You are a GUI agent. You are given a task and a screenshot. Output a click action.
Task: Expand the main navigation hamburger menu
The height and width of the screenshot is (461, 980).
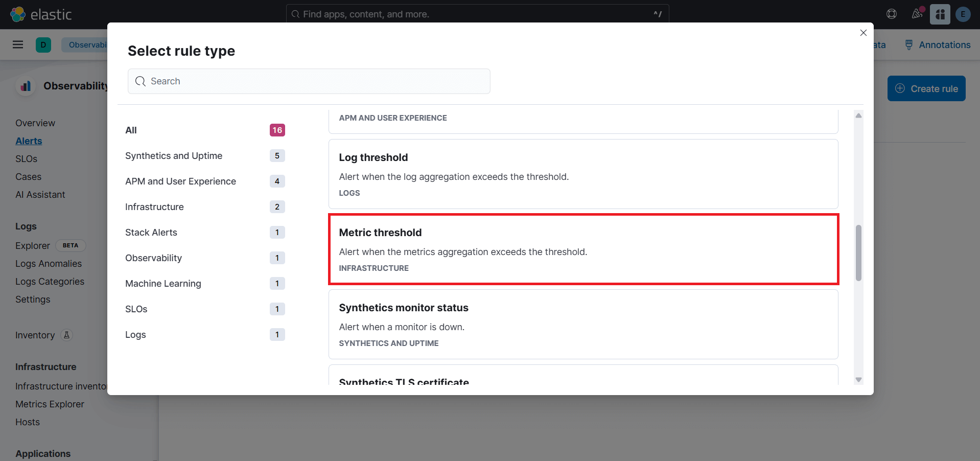(18, 44)
